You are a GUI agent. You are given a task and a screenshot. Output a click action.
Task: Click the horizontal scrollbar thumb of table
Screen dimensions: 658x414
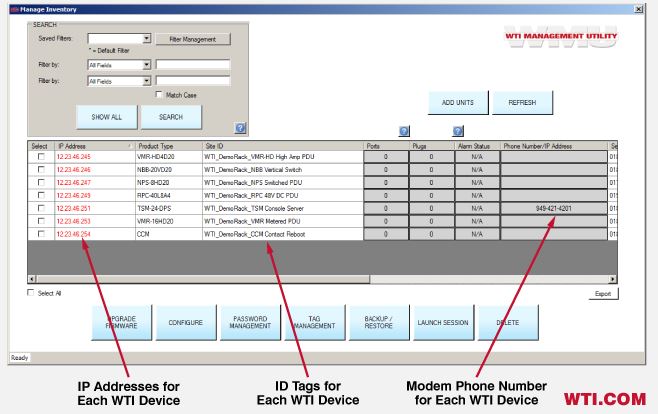point(203,279)
